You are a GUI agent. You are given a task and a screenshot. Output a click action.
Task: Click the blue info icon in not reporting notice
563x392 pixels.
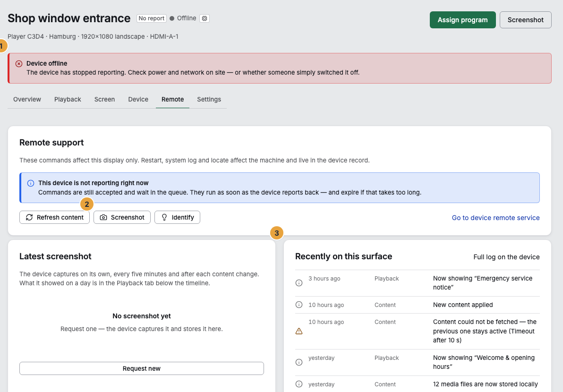click(31, 183)
